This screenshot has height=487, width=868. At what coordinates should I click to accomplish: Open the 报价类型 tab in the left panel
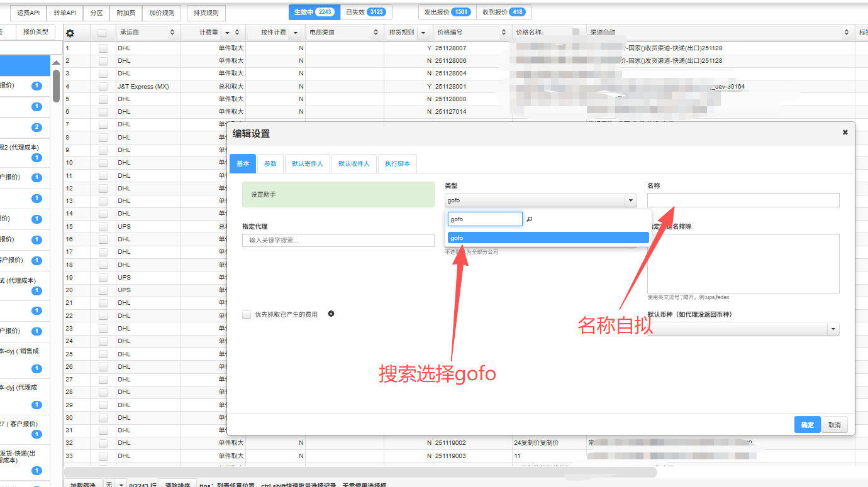(35, 31)
